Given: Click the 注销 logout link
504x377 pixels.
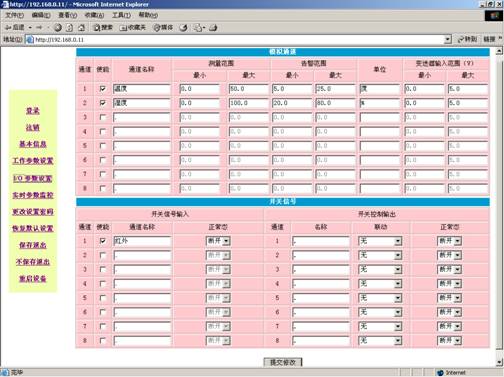Looking at the screenshot, I should [33, 127].
